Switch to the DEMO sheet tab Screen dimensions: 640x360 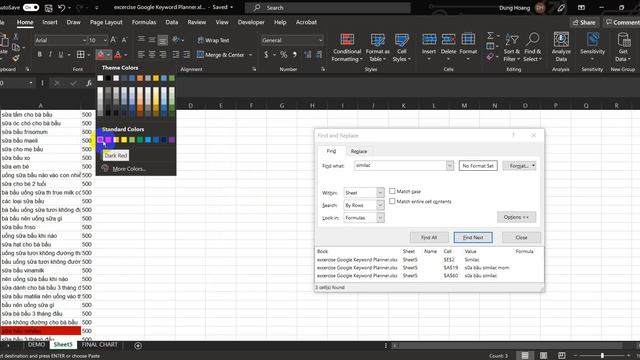(x=36, y=345)
